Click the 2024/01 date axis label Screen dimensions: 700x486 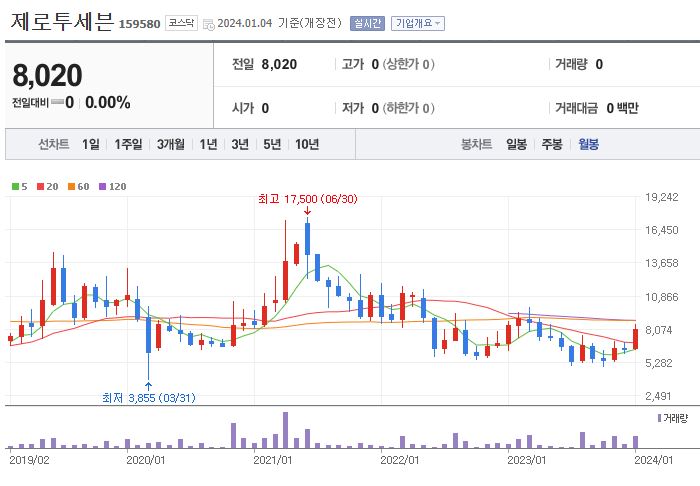pyautogui.click(x=654, y=460)
